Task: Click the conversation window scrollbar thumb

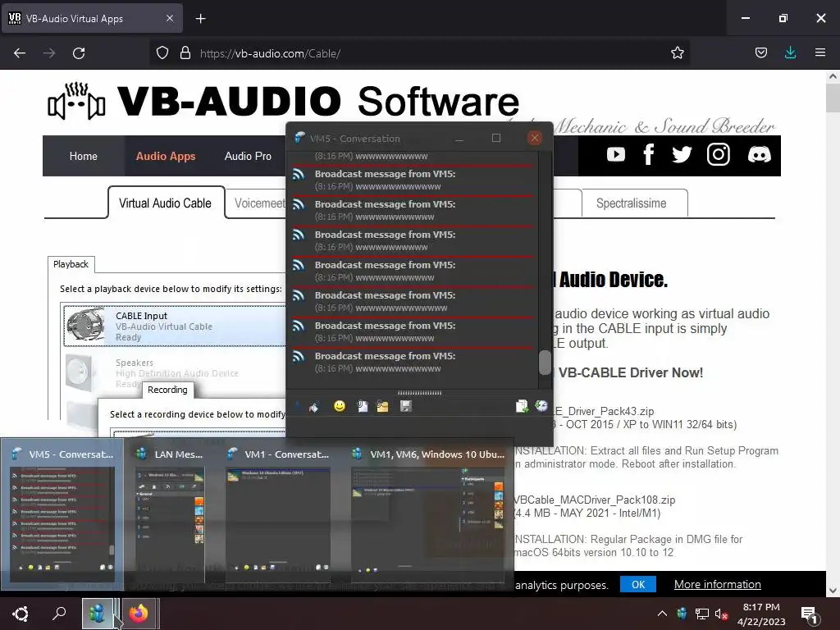Action: click(x=545, y=363)
